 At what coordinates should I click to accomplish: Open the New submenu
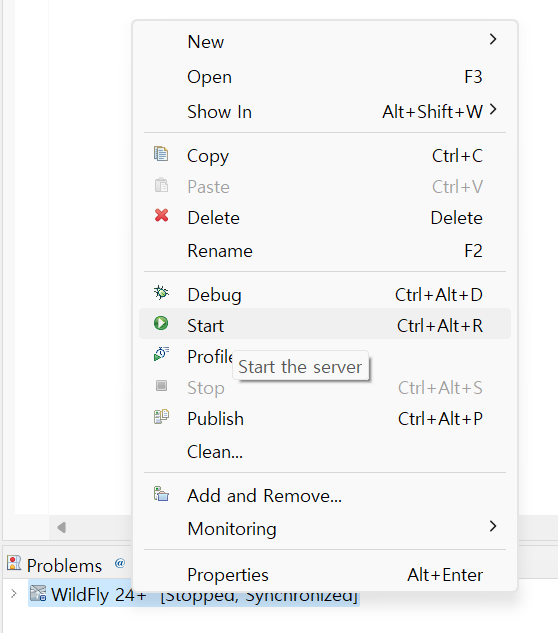(x=325, y=42)
